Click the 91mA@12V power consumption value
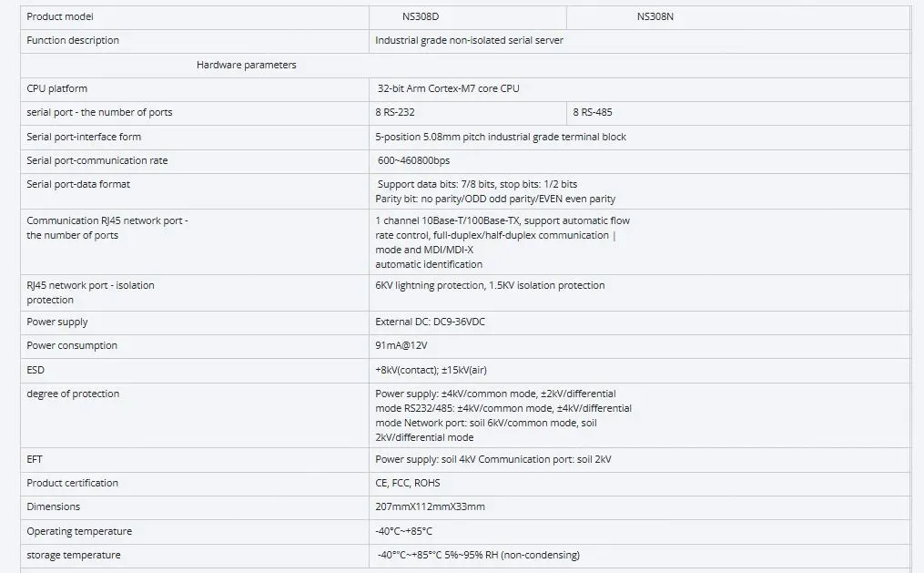This screenshot has height=573, width=924. click(x=401, y=345)
